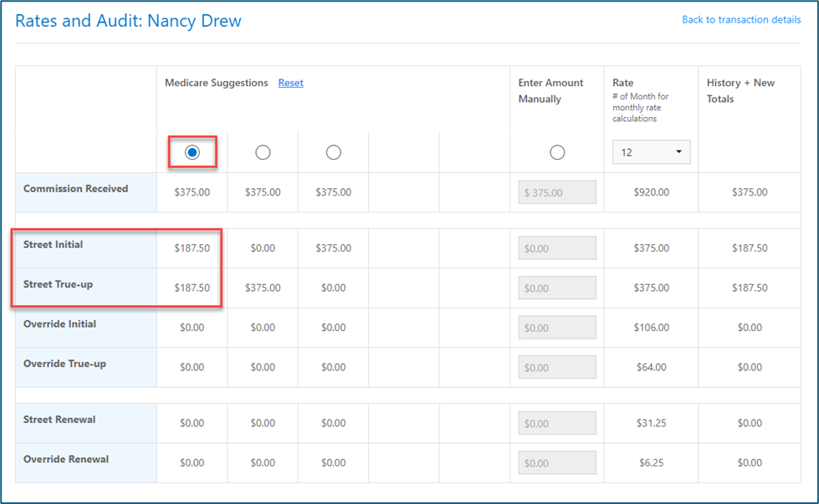Go back to transaction details

pos(741,19)
